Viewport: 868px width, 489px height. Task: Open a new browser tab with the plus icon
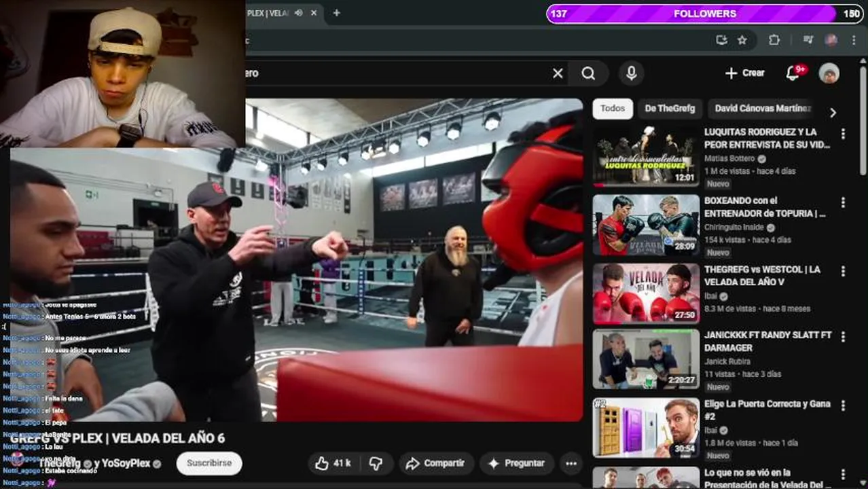point(336,13)
